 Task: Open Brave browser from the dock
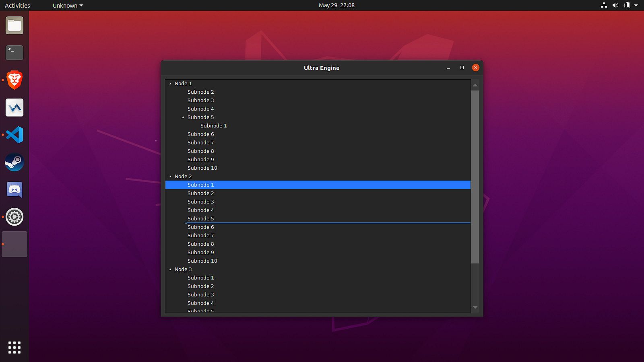(x=14, y=80)
